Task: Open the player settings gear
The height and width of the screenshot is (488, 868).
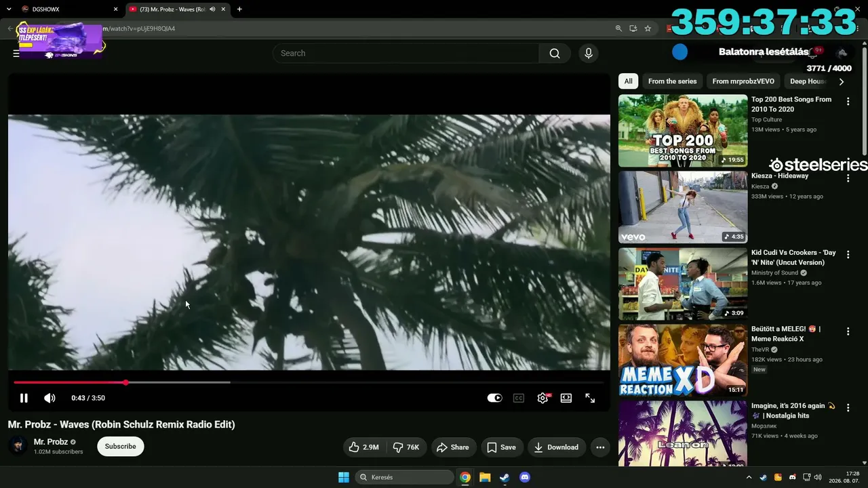Action: (x=542, y=399)
